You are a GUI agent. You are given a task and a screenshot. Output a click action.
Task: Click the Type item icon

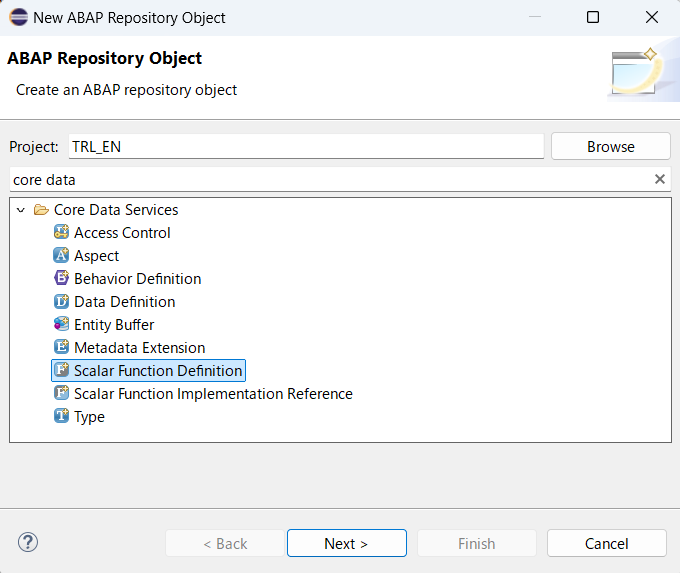(x=61, y=417)
